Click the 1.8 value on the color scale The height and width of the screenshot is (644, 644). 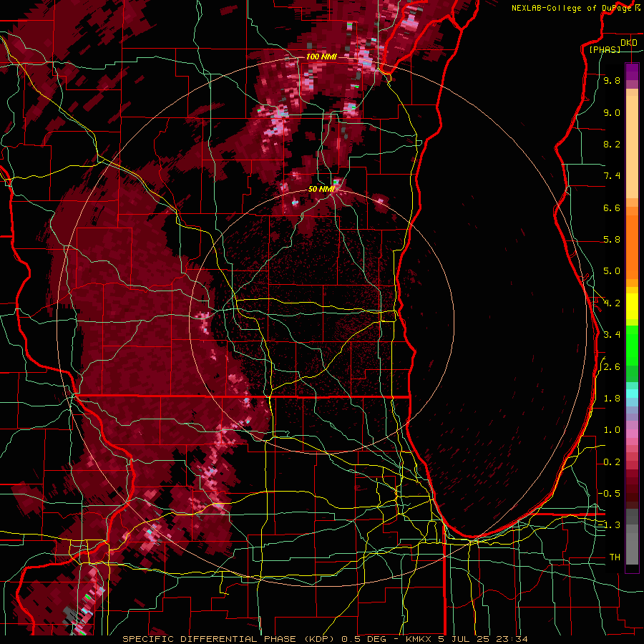tap(612, 399)
